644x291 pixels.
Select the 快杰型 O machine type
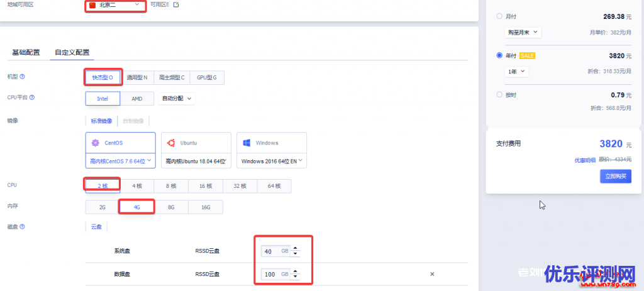103,77
